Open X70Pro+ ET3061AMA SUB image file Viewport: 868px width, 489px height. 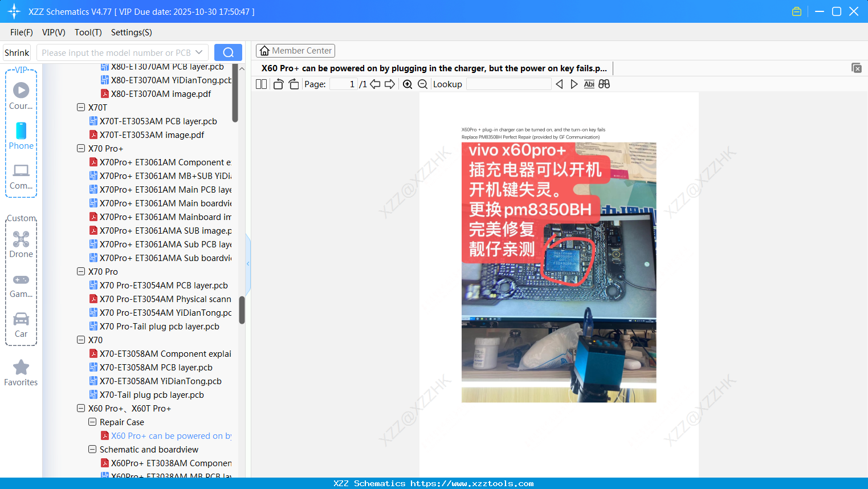(x=160, y=230)
